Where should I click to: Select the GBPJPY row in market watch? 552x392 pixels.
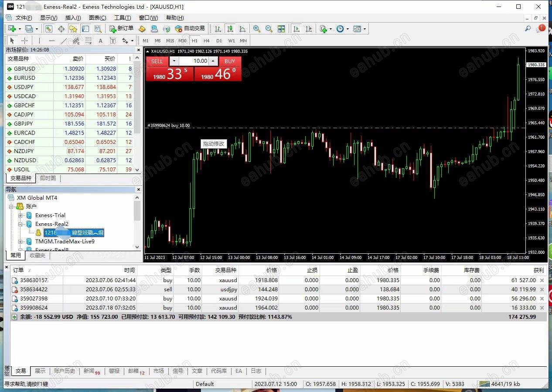pos(70,124)
